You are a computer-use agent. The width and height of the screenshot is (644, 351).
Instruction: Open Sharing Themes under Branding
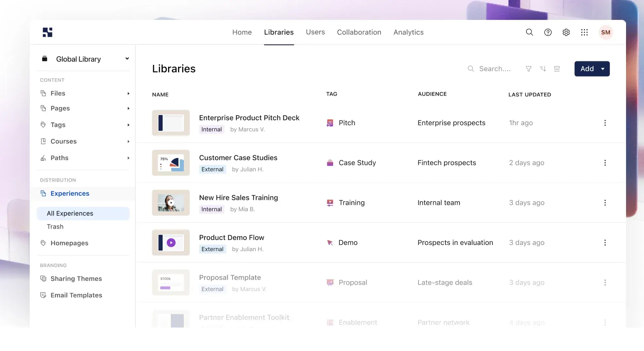tap(76, 279)
